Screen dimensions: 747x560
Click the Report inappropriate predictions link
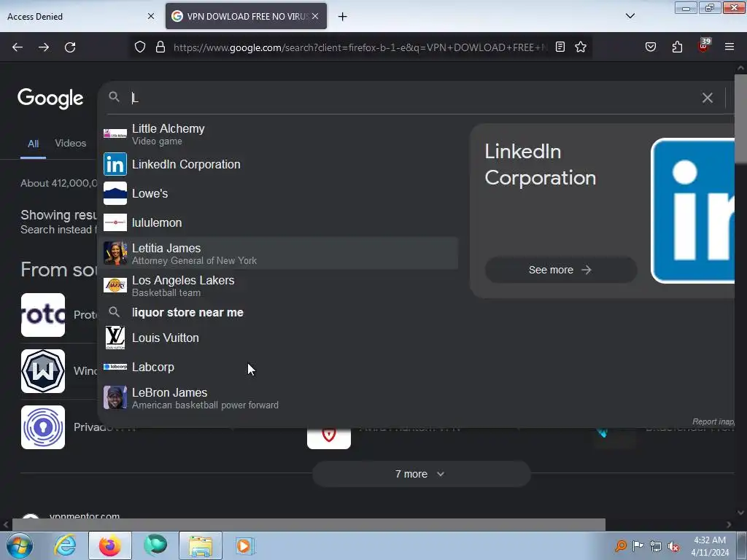click(x=713, y=421)
